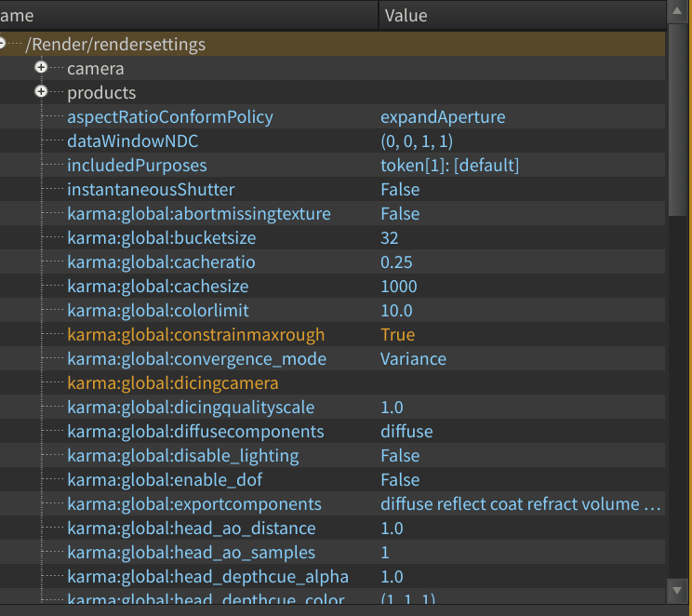Click the expandAperture value
This screenshot has height=616, width=692.
coord(443,117)
